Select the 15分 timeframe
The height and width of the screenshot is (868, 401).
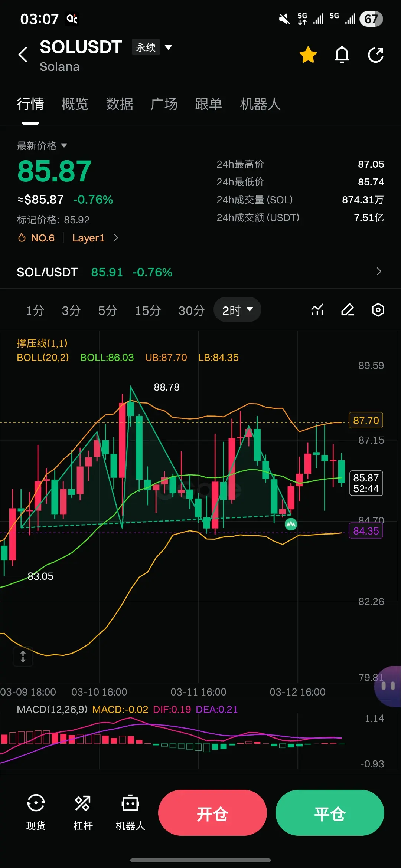tap(148, 310)
